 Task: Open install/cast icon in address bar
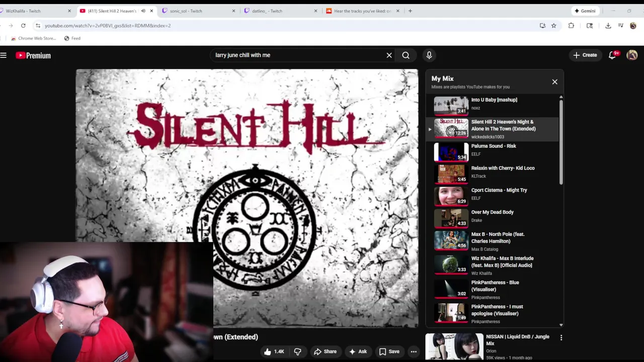pyautogui.click(x=542, y=26)
